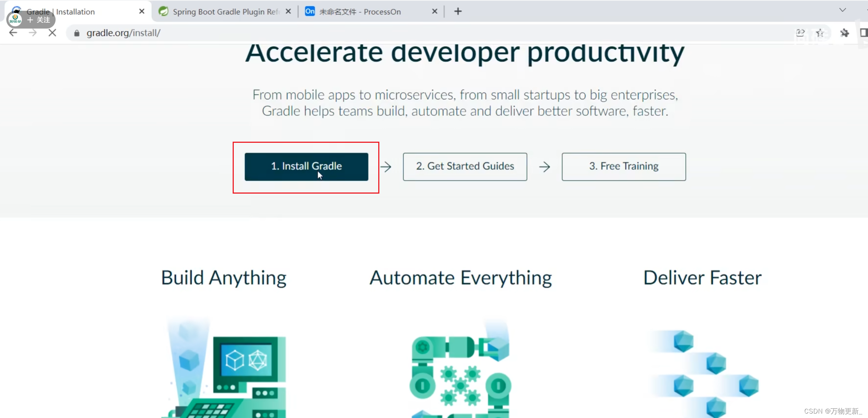Open the 2. Get Started Guides button
Image resolution: width=868 pixels, height=418 pixels.
465,167
